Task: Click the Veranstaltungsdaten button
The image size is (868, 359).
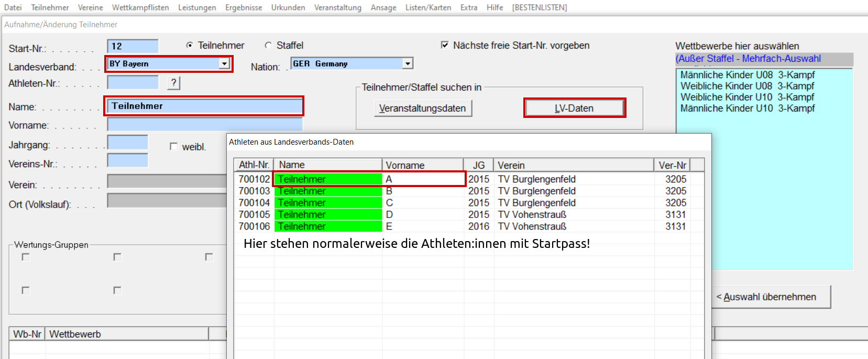Action: [x=422, y=108]
